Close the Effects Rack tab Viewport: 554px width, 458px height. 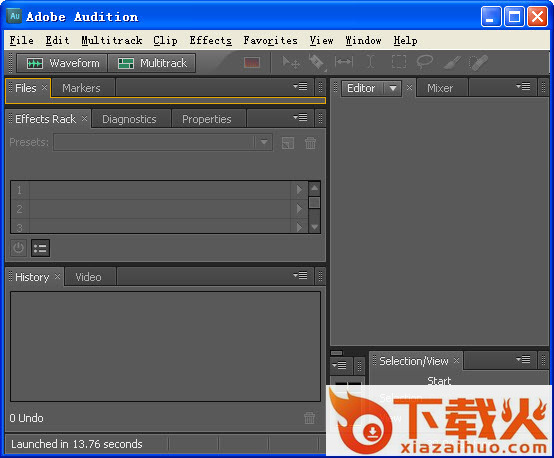[x=84, y=119]
